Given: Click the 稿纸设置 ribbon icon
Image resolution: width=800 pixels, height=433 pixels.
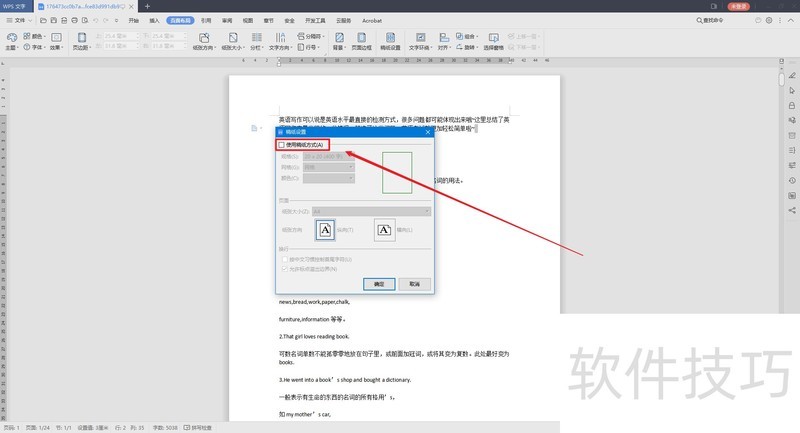Looking at the screenshot, I should coord(390,38).
